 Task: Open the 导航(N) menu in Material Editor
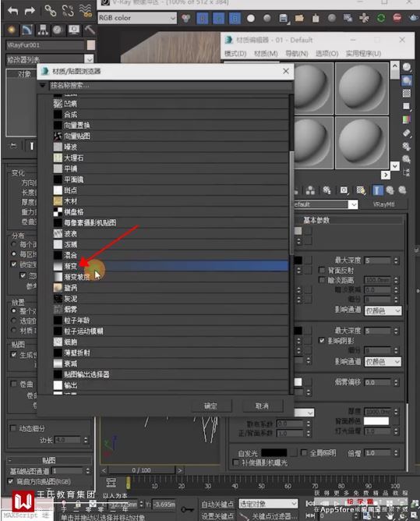click(x=296, y=54)
